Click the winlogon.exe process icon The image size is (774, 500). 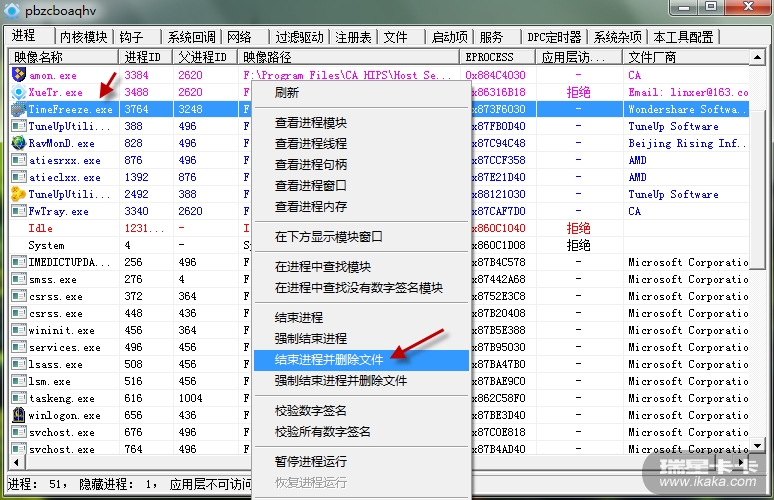coord(19,415)
